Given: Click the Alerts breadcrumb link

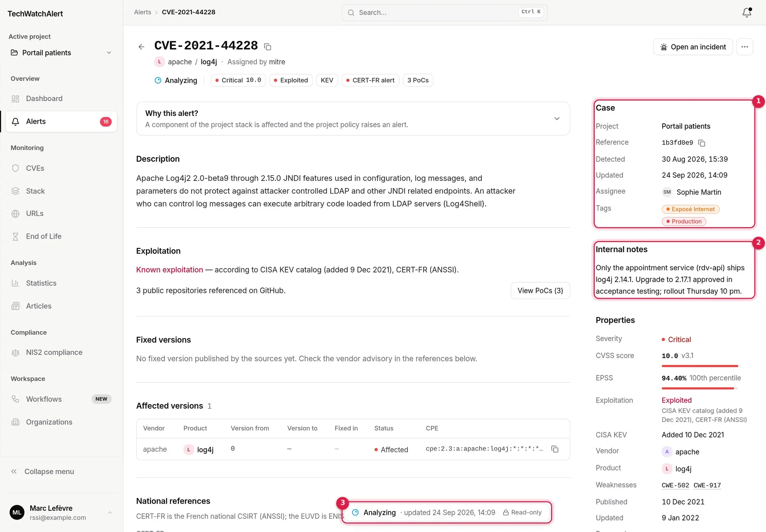Looking at the screenshot, I should [142, 12].
